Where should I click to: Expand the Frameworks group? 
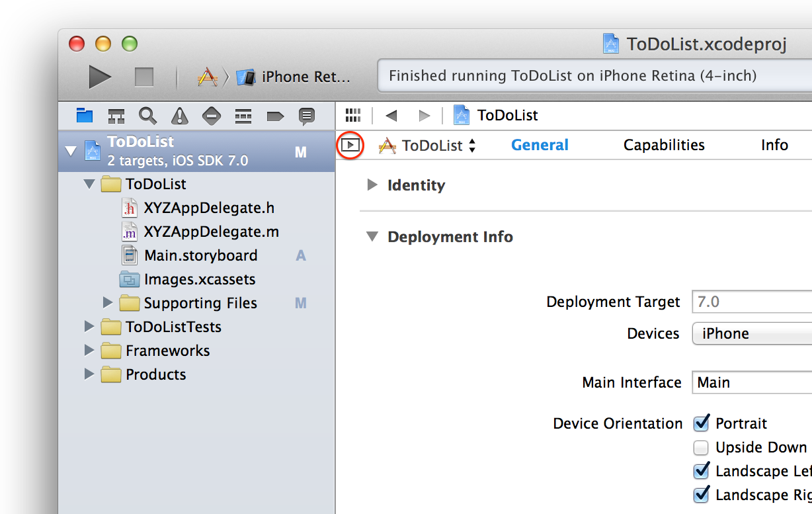(x=89, y=351)
